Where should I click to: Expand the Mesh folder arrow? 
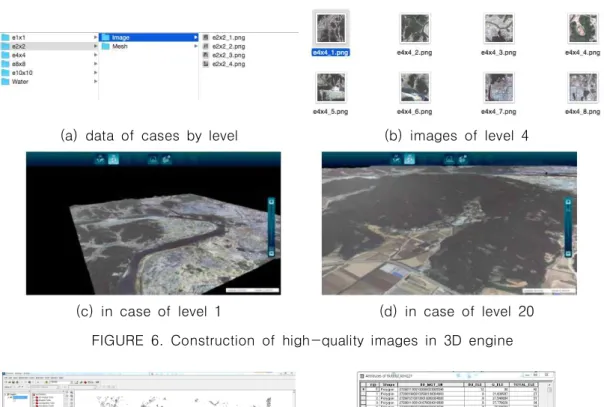point(196,46)
